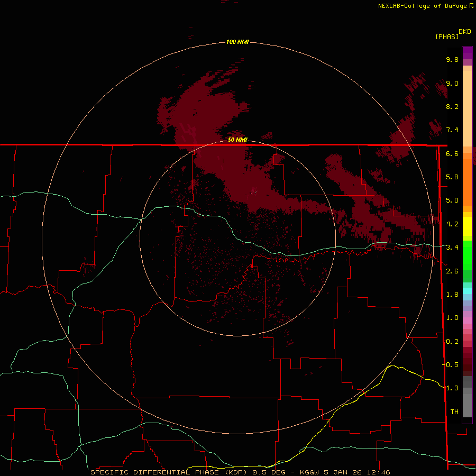Screen dimensions: 476x476
Task: Select the 9.0 value on the color scale
Action: point(452,83)
